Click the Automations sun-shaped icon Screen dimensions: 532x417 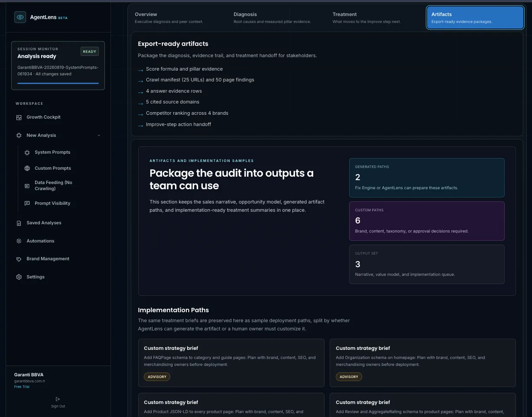pos(19,241)
